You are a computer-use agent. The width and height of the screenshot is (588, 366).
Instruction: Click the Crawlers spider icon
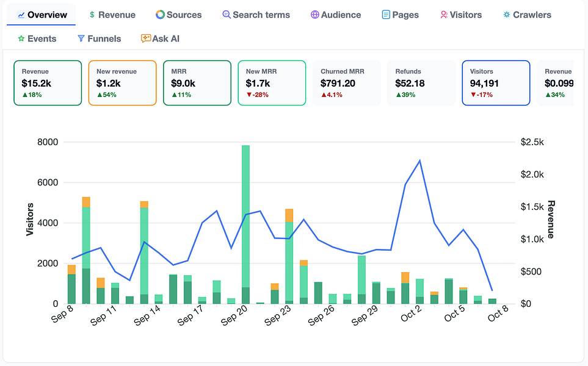[507, 15]
